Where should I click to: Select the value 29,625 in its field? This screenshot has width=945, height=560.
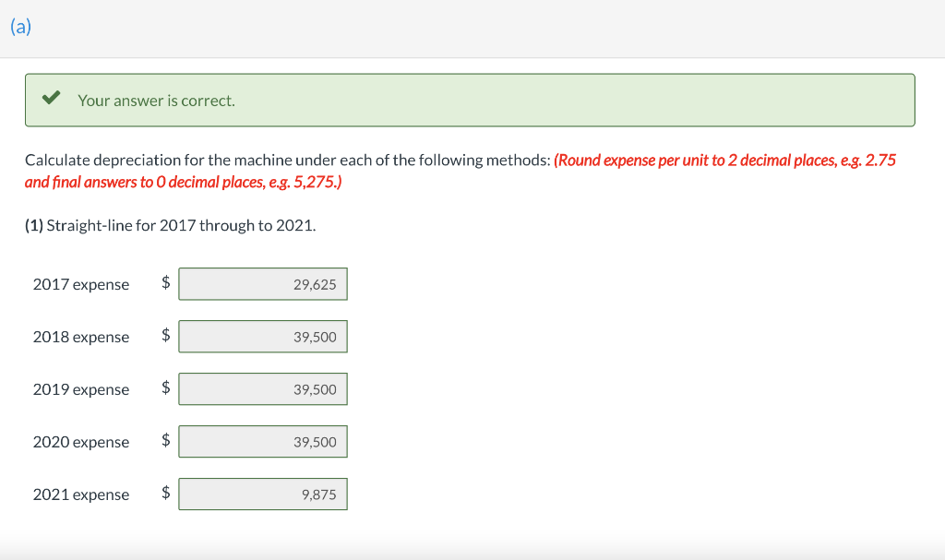317,284
